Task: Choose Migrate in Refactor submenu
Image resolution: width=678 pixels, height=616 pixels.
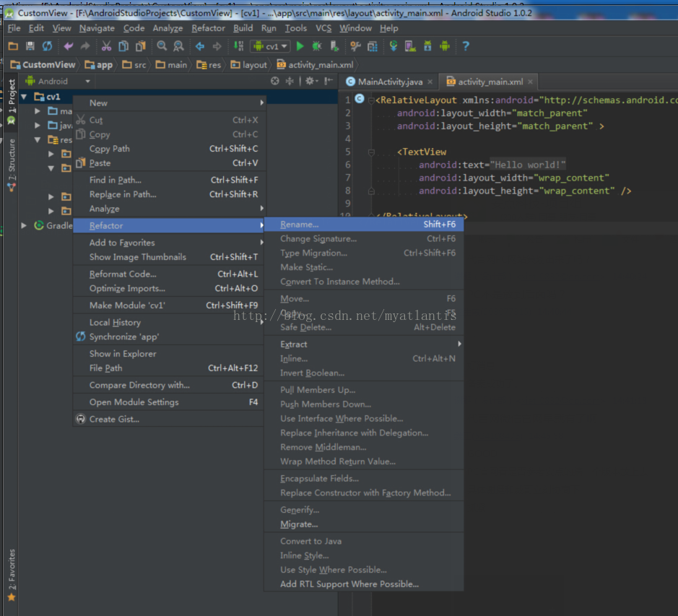Action: (x=364, y=524)
